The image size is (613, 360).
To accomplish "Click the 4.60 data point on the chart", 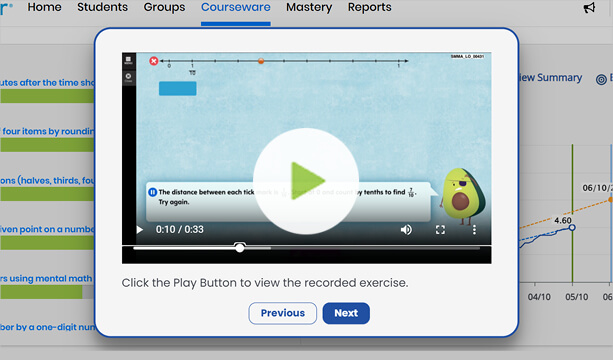I will point(572,227).
